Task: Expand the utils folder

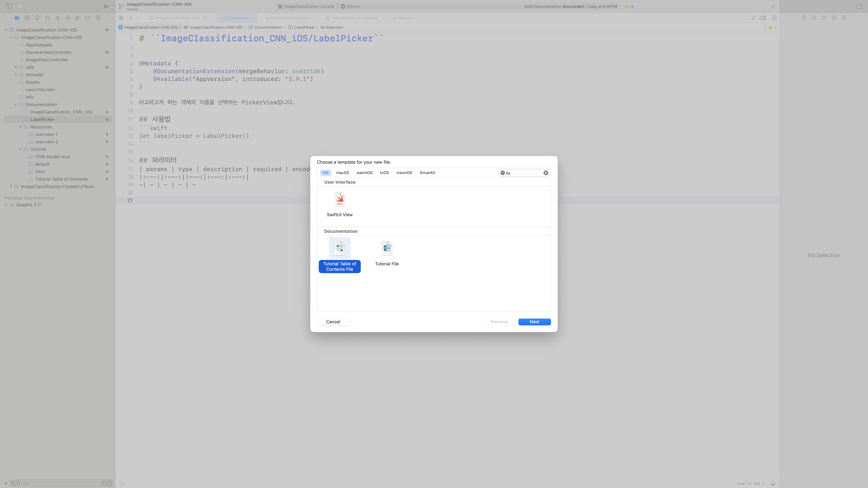Action: (15, 67)
